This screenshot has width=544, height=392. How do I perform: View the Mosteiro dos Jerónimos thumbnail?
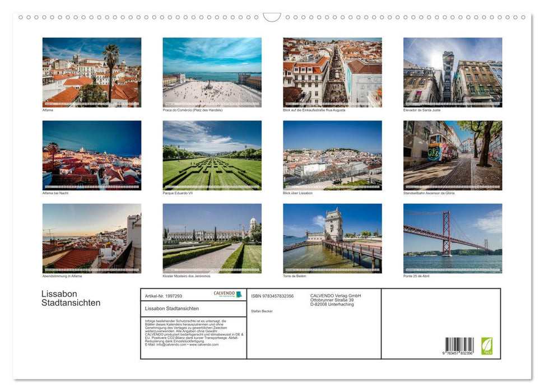[212, 239]
